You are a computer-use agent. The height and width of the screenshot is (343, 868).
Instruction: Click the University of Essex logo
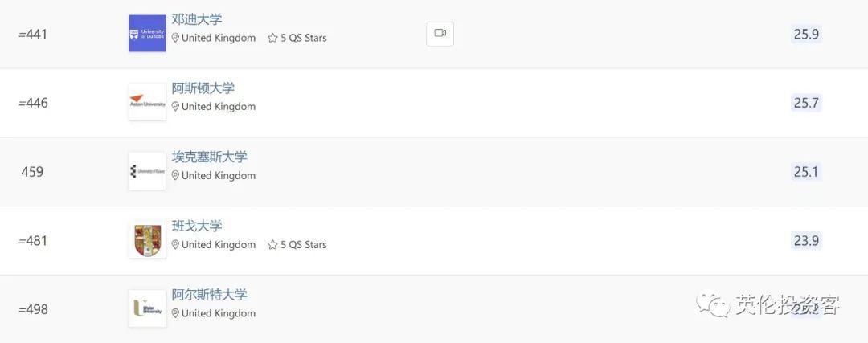pyautogui.click(x=147, y=171)
